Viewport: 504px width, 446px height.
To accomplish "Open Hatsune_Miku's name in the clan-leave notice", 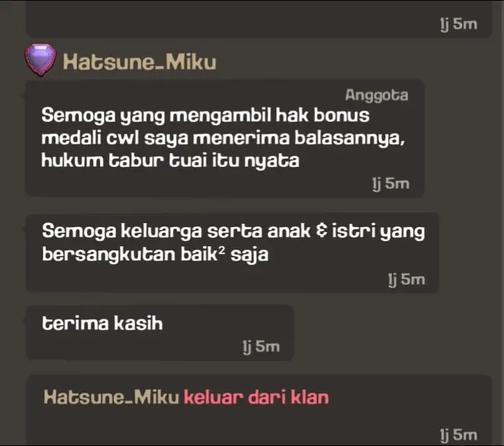I will (111, 397).
